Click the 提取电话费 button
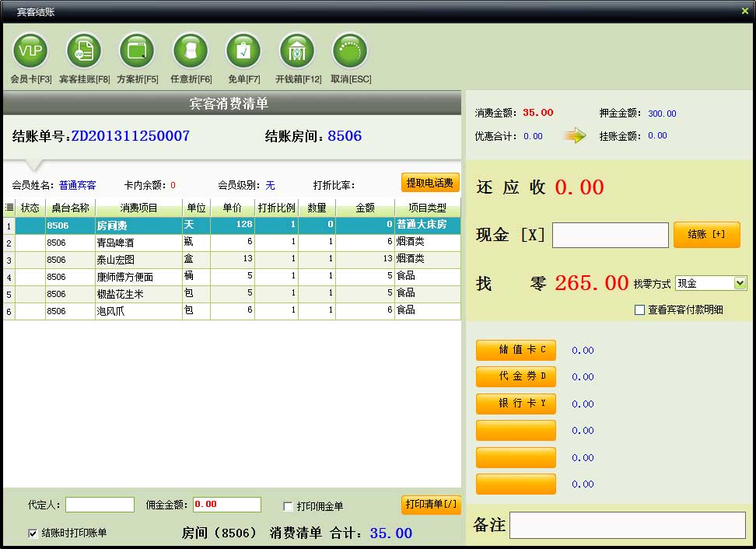Viewport: 756px width, 549px height. click(430, 183)
